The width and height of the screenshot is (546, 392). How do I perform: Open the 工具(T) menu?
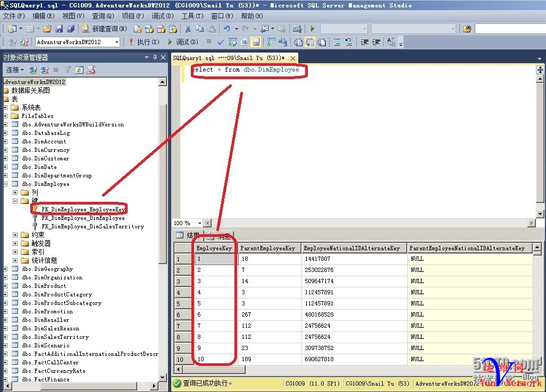(x=192, y=16)
